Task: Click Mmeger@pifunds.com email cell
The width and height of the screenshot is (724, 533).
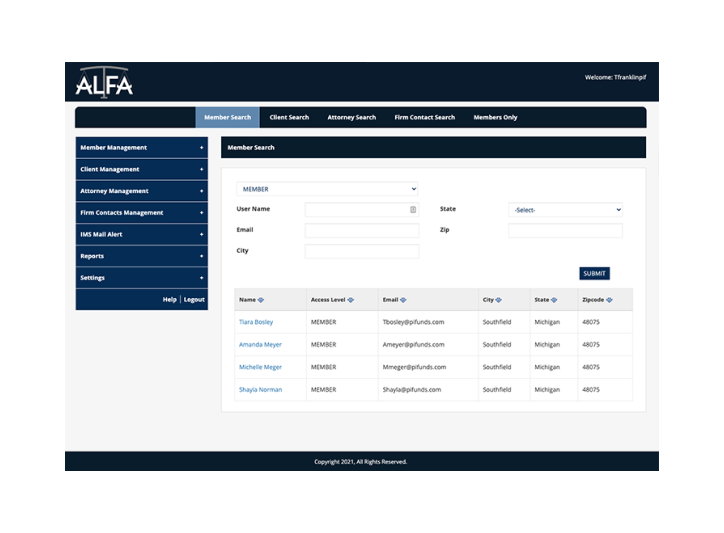Action: click(x=414, y=367)
